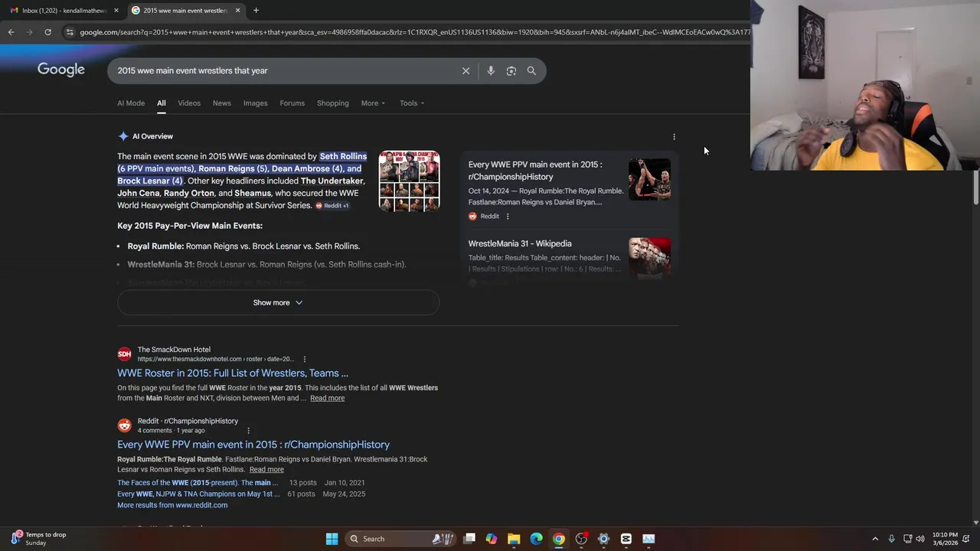
Task: Expand the More search filters dropdown
Action: [x=373, y=103]
